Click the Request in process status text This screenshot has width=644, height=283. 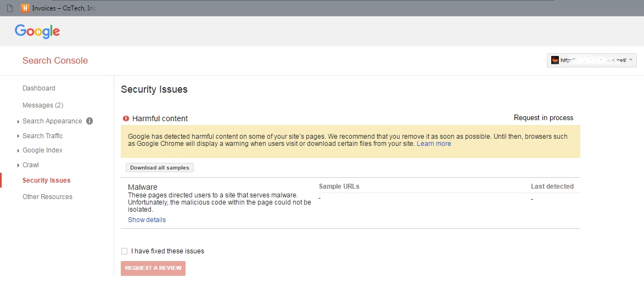click(544, 118)
